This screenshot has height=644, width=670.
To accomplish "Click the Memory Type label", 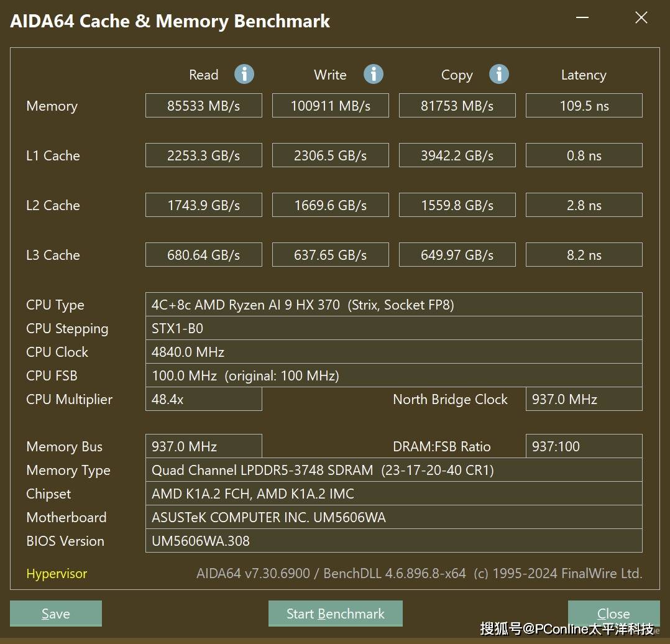I will [x=68, y=471].
